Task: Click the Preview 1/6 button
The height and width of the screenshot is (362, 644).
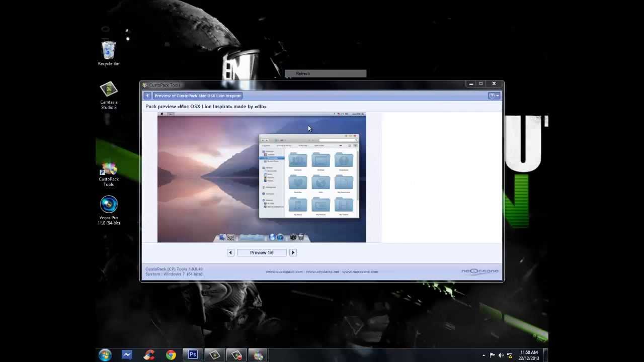Action: point(262,252)
